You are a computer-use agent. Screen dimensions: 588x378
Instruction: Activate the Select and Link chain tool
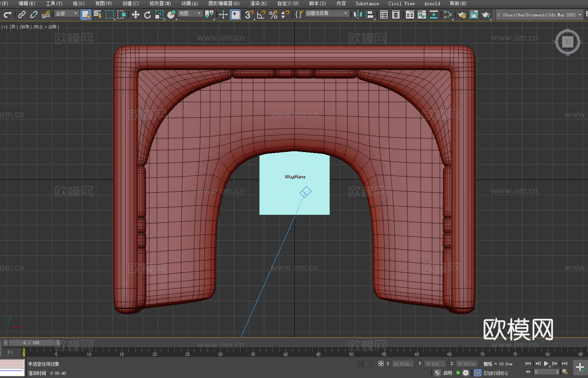tap(22, 14)
